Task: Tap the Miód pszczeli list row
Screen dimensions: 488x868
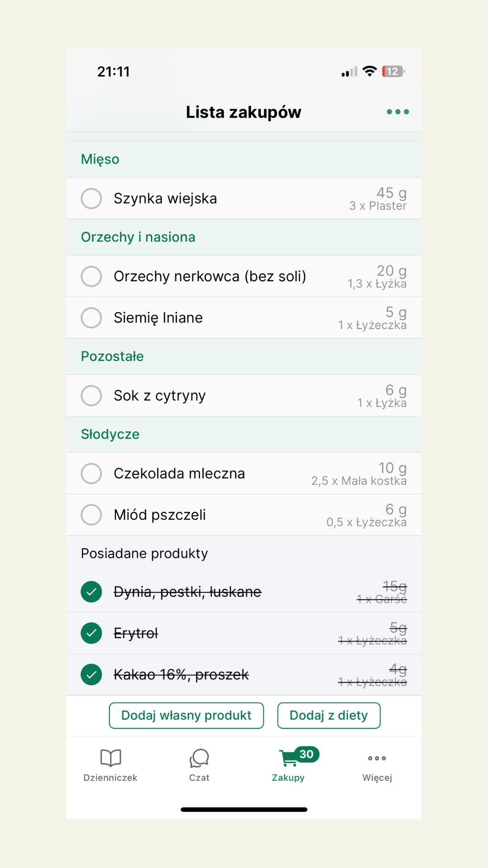Action: coord(244,515)
